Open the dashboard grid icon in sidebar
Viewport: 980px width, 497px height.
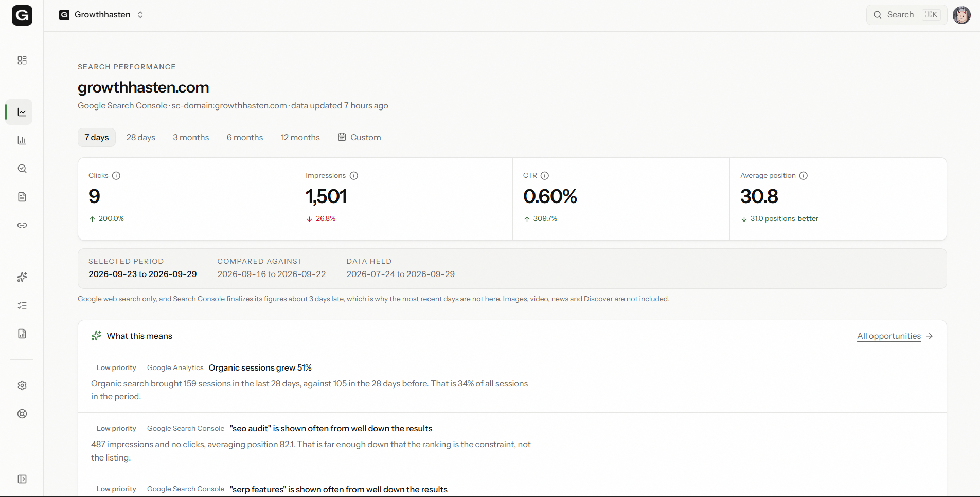tap(22, 60)
